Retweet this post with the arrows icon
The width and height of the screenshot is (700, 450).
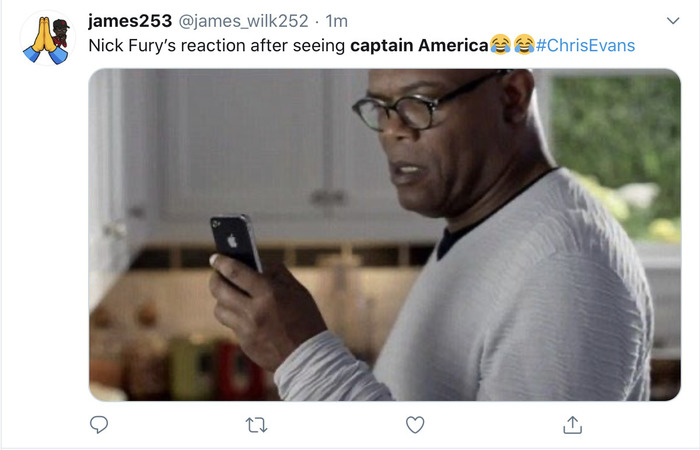[x=257, y=425]
